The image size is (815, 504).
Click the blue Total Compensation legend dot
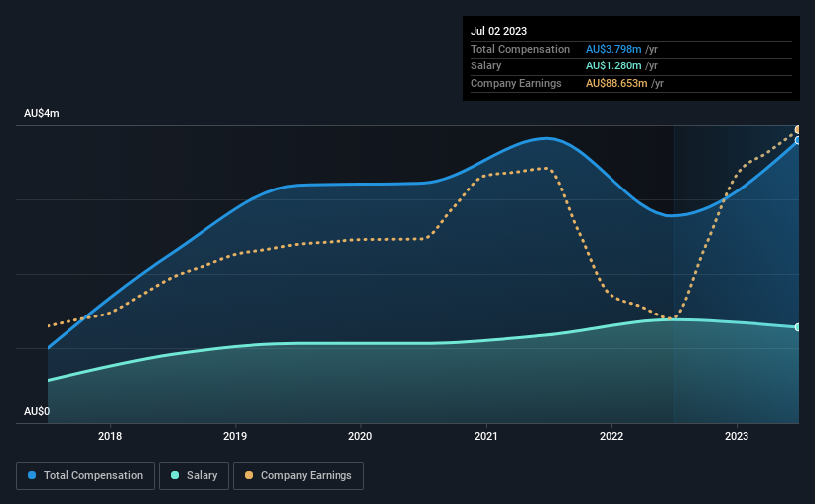pos(32,475)
